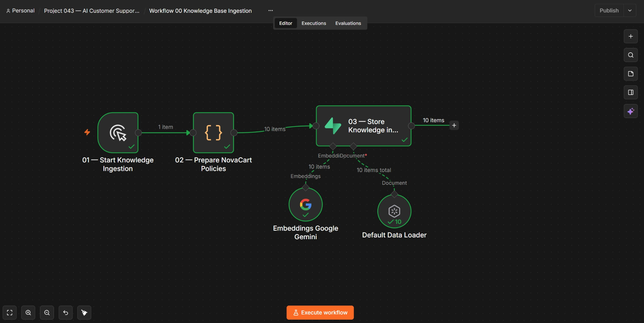The height and width of the screenshot is (323, 644).
Task: Open the node search magnifier icon
Action: click(x=631, y=55)
